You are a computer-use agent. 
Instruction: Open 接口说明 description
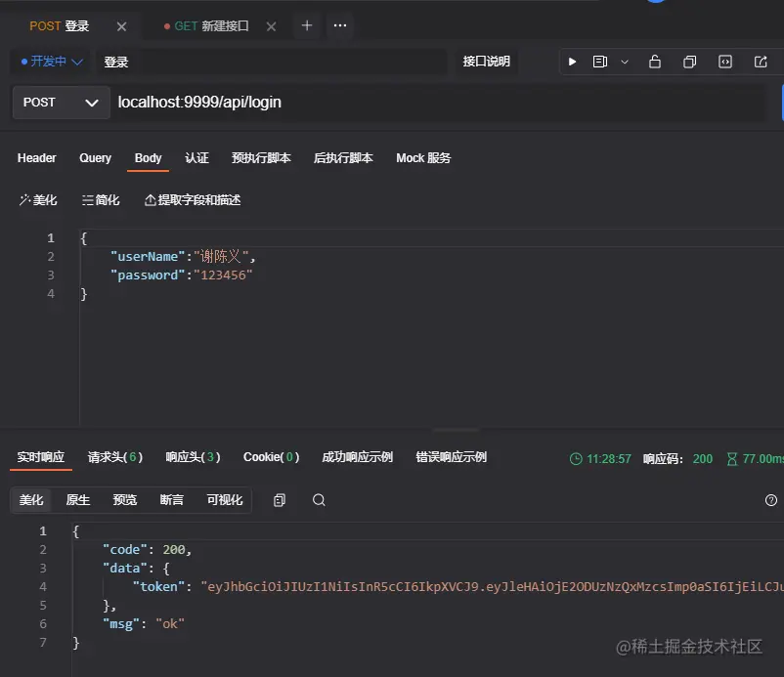tap(486, 62)
